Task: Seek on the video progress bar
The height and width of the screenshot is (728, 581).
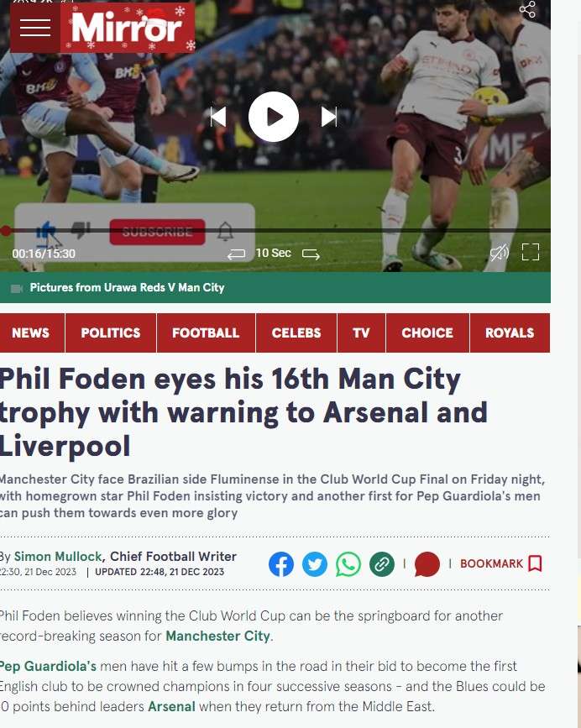Action: [275, 230]
